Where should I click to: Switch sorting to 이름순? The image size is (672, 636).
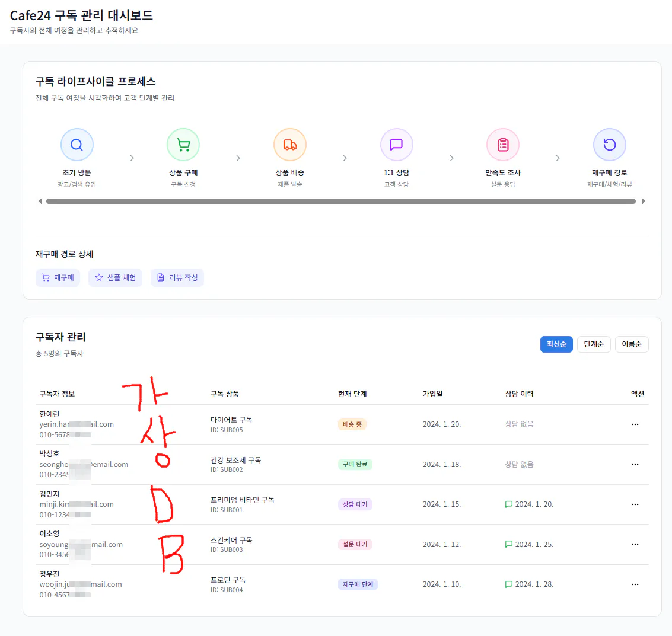(x=631, y=344)
